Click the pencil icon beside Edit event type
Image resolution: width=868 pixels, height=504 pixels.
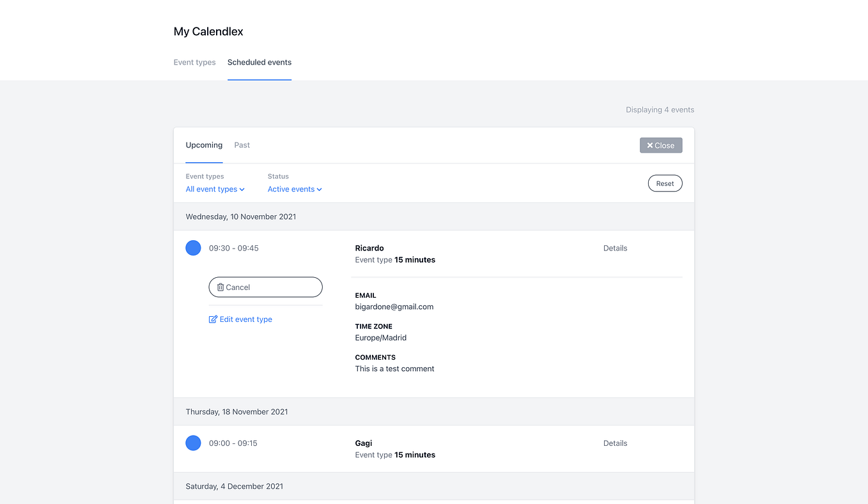(213, 319)
